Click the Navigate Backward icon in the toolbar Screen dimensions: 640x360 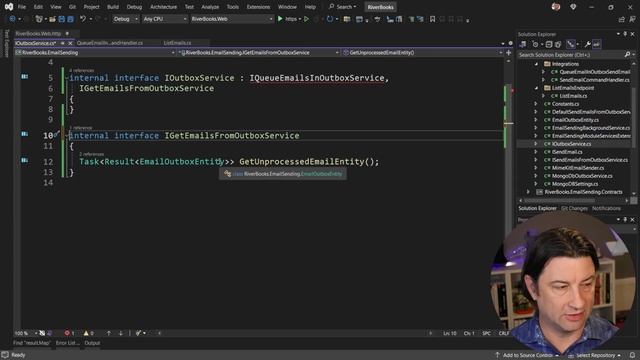click(12, 19)
